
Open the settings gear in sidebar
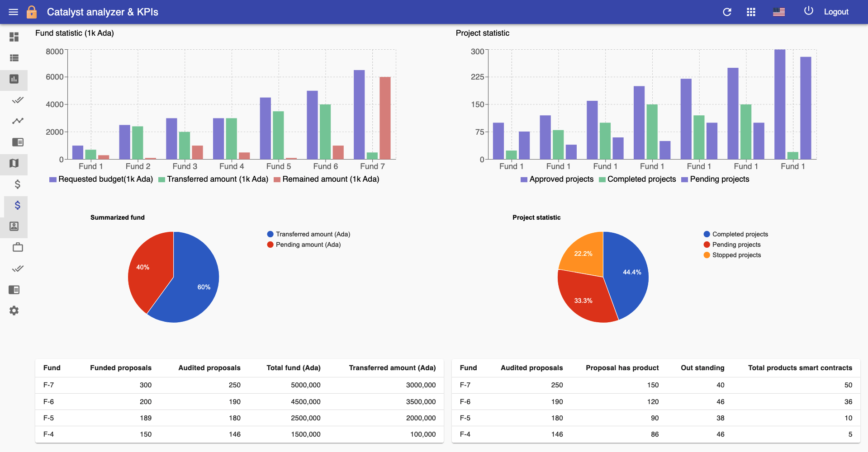[x=14, y=311]
